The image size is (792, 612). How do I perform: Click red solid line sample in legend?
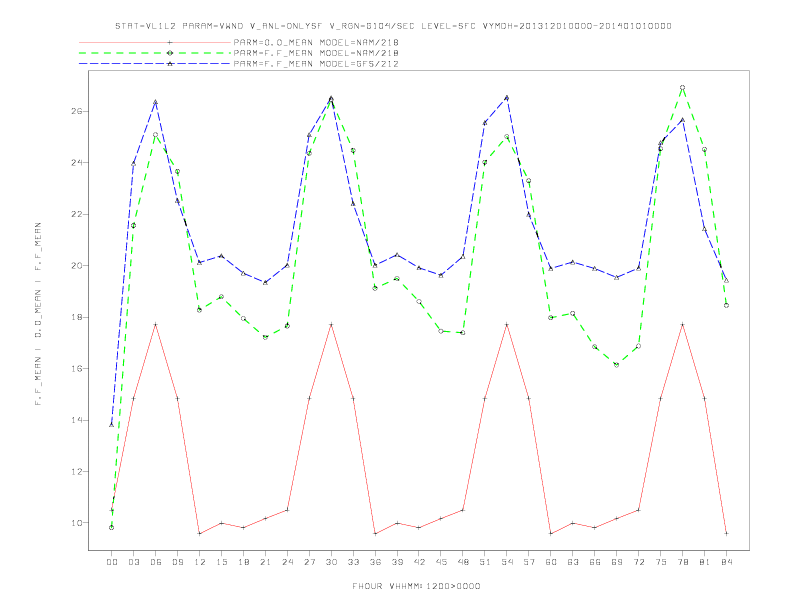pos(155,42)
